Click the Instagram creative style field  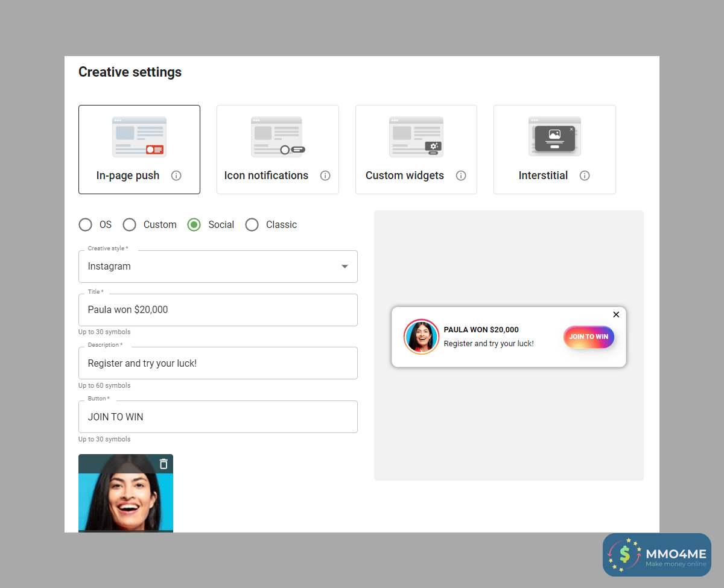(218, 267)
